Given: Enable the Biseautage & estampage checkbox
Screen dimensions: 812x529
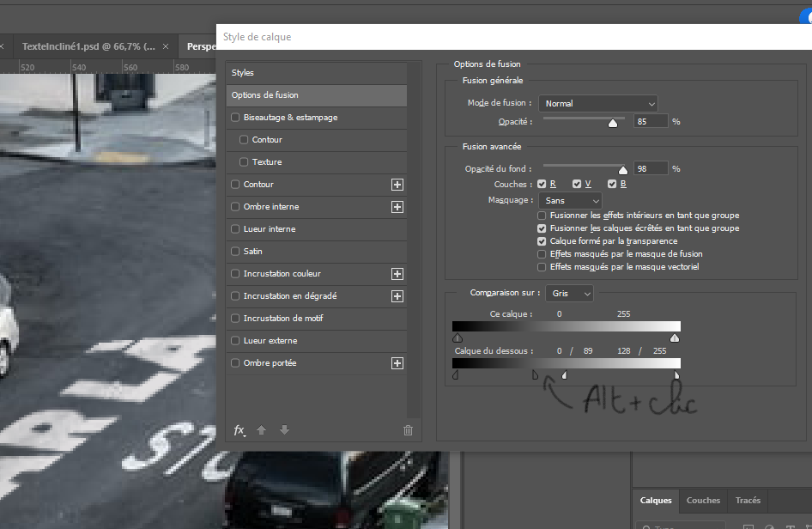Looking at the screenshot, I should 236,118.
